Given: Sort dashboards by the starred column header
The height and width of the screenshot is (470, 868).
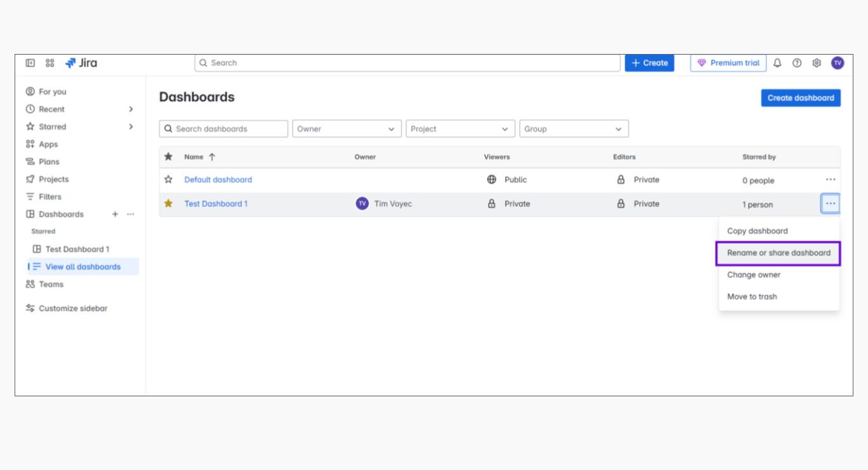Looking at the screenshot, I should pos(168,157).
